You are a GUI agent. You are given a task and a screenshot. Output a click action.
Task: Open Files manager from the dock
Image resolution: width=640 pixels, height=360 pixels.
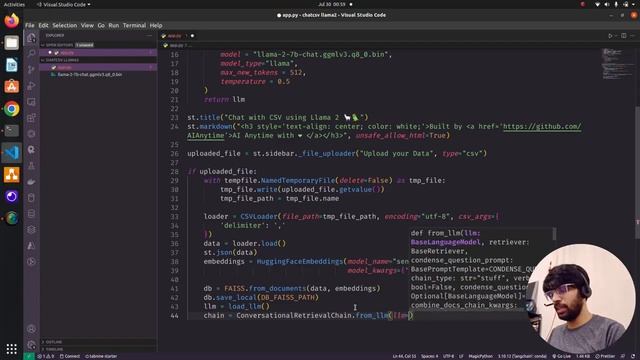point(11,42)
